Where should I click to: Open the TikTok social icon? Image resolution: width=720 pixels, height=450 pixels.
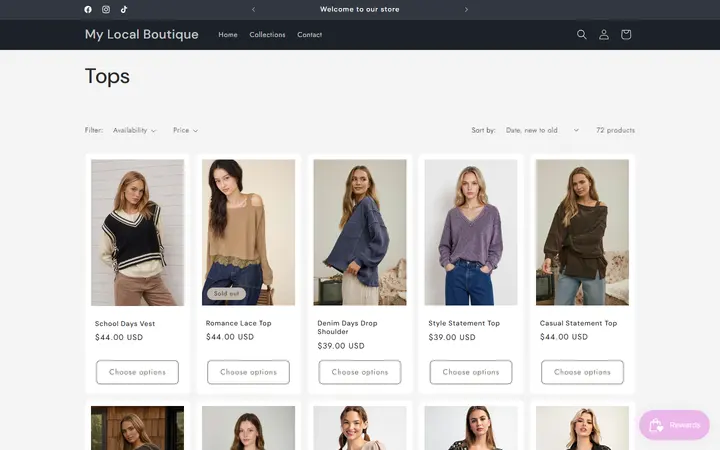coord(124,9)
